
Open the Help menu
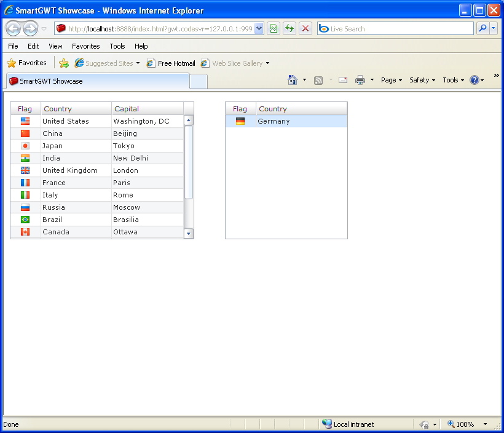(141, 46)
